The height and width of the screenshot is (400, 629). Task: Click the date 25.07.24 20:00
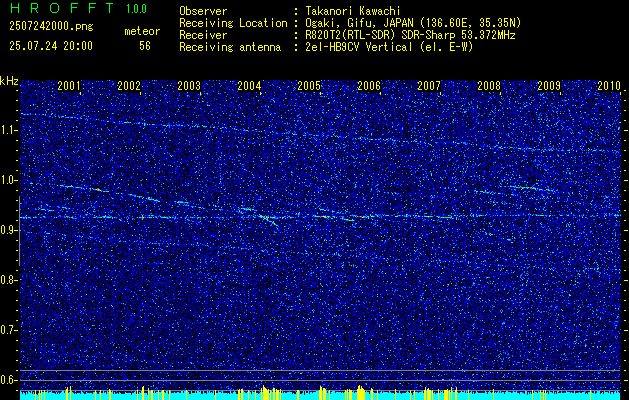point(51,46)
